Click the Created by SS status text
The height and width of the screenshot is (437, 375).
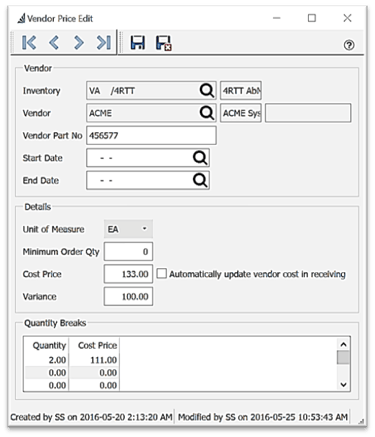[x=91, y=417]
